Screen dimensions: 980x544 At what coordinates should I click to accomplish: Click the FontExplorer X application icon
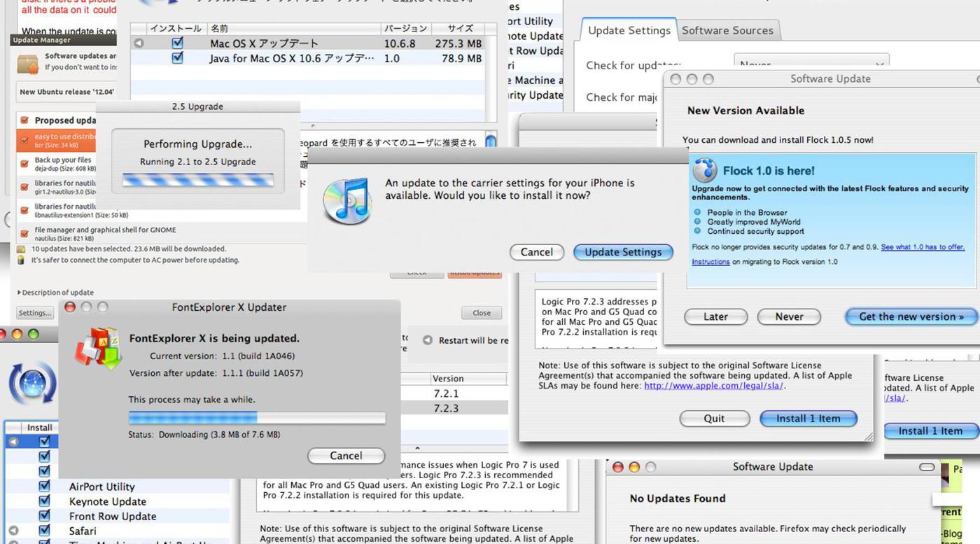click(x=99, y=348)
